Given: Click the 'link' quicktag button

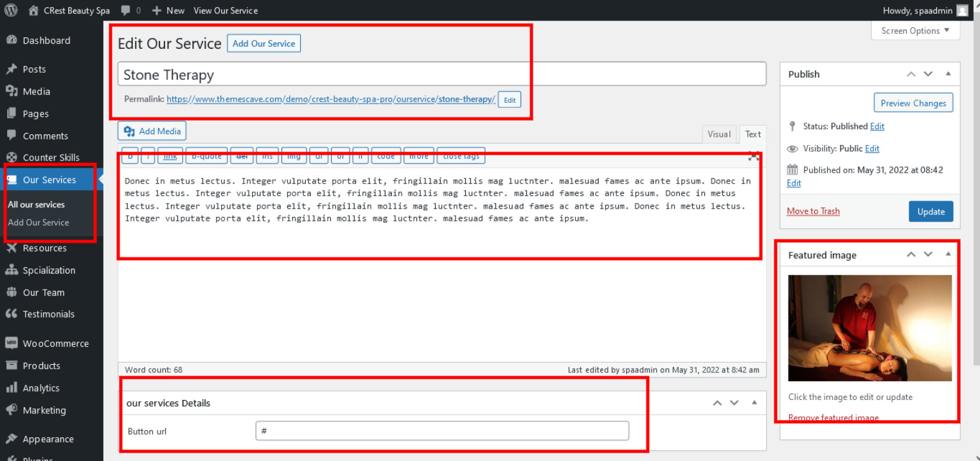Looking at the screenshot, I should coord(170,156).
